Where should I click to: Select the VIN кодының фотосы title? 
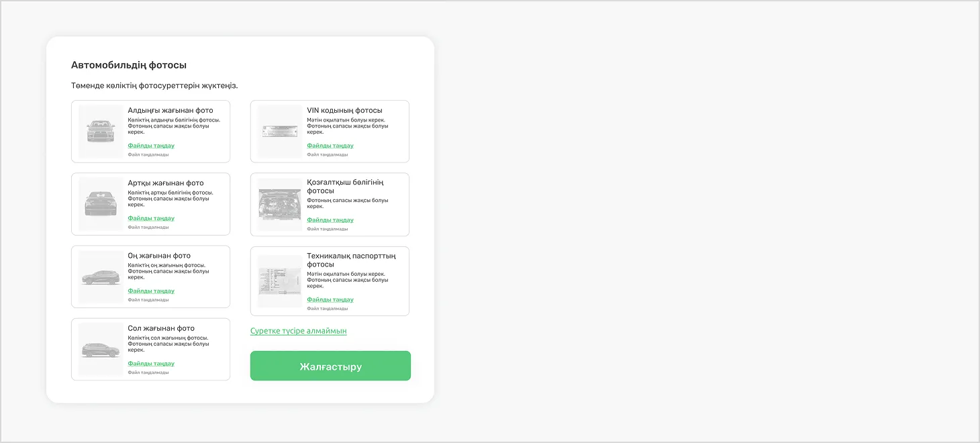pyautogui.click(x=345, y=111)
